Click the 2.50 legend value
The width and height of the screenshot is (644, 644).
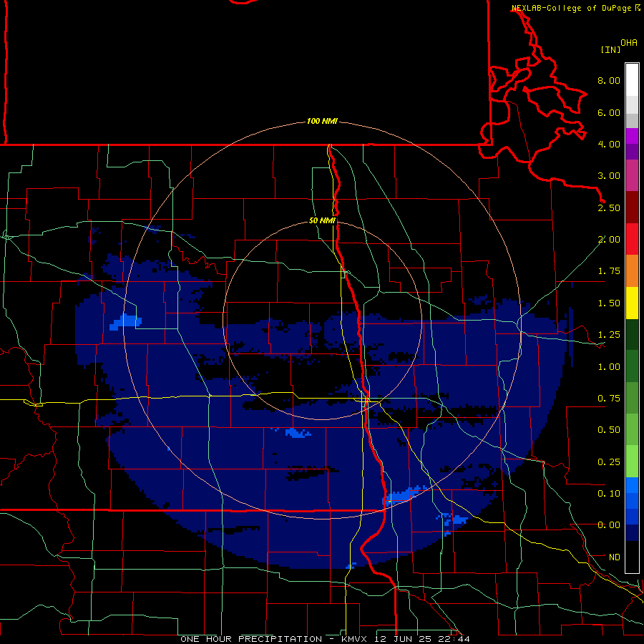(609, 208)
